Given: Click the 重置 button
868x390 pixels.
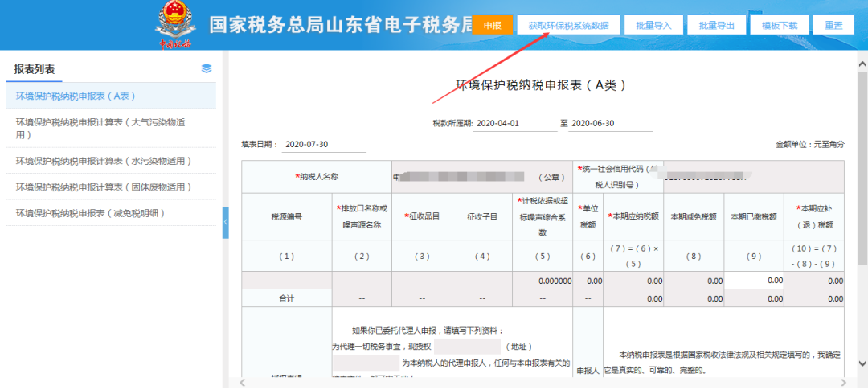Looking at the screenshot, I should coord(833,25).
